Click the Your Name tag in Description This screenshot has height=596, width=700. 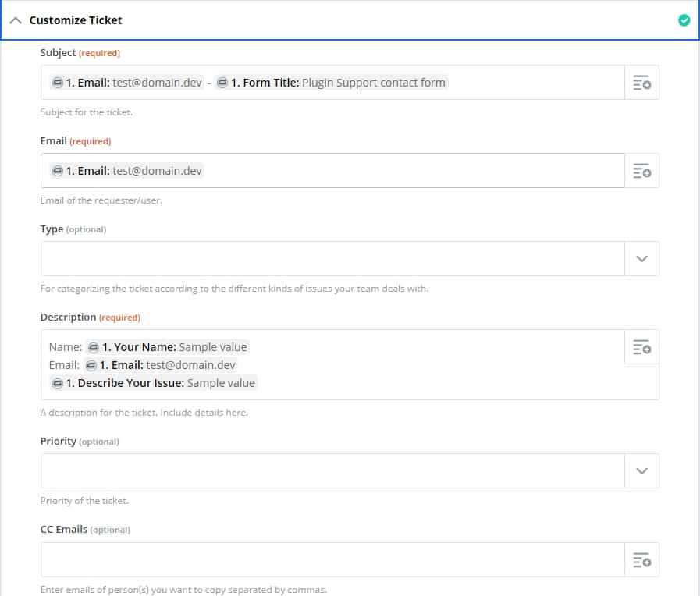point(167,347)
